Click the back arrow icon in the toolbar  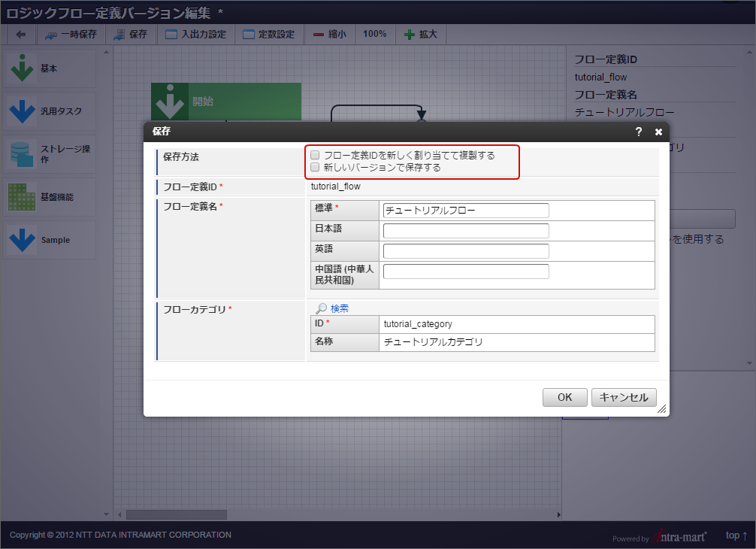click(x=20, y=34)
